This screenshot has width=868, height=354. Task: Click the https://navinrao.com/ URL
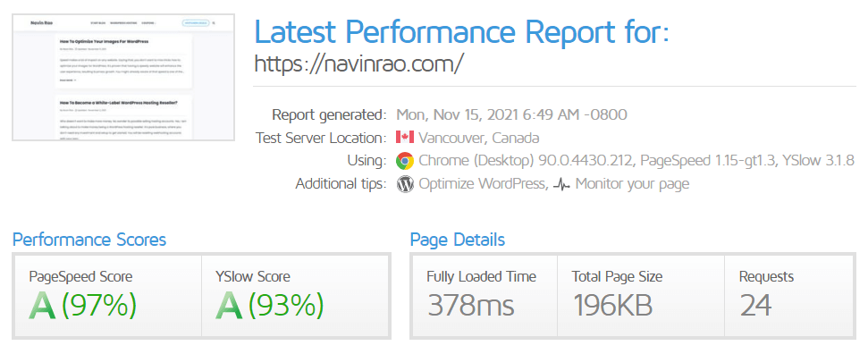(358, 63)
